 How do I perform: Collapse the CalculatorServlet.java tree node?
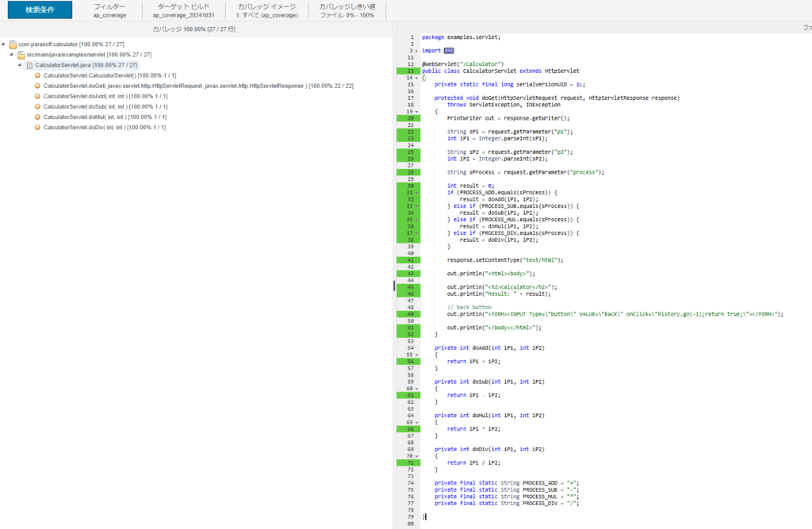pyautogui.click(x=21, y=65)
